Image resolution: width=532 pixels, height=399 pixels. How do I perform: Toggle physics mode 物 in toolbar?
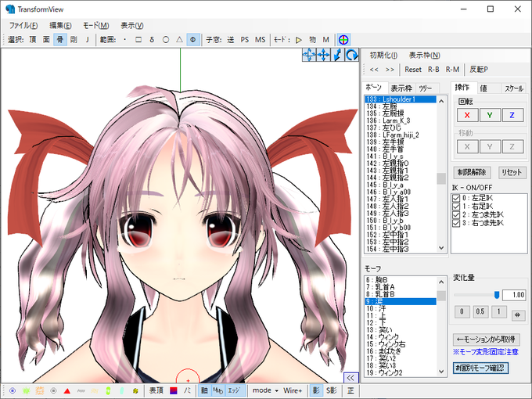coord(312,40)
